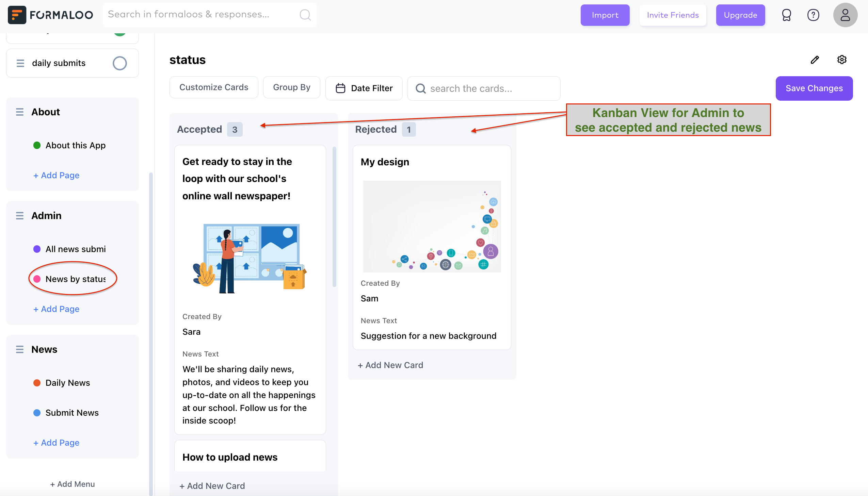This screenshot has height=496, width=868.
Task: Click the search the cards field
Action: tap(484, 88)
